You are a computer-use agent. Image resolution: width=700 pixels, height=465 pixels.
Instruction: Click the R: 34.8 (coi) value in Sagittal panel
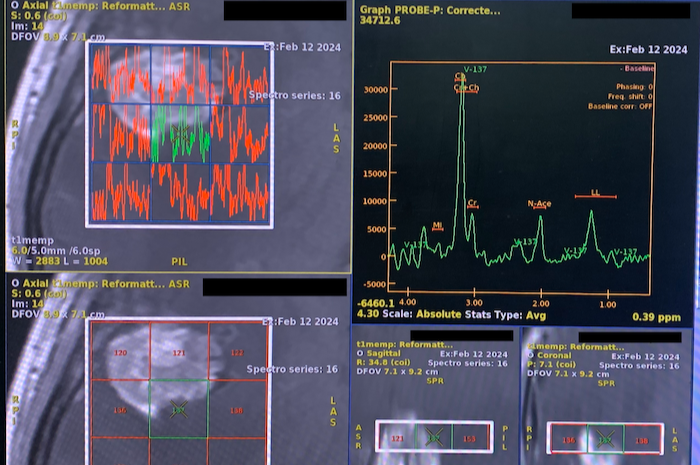pyautogui.click(x=383, y=362)
